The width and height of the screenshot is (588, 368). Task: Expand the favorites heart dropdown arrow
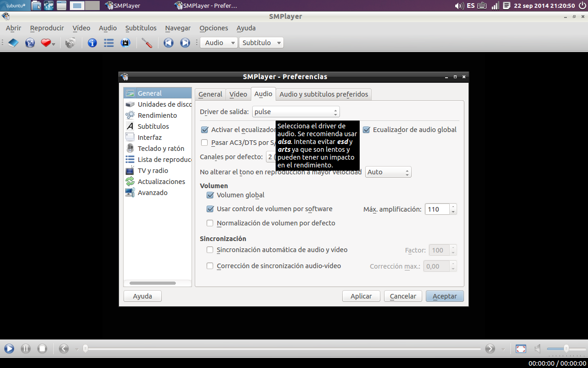pyautogui.click(x=54, y=44)
